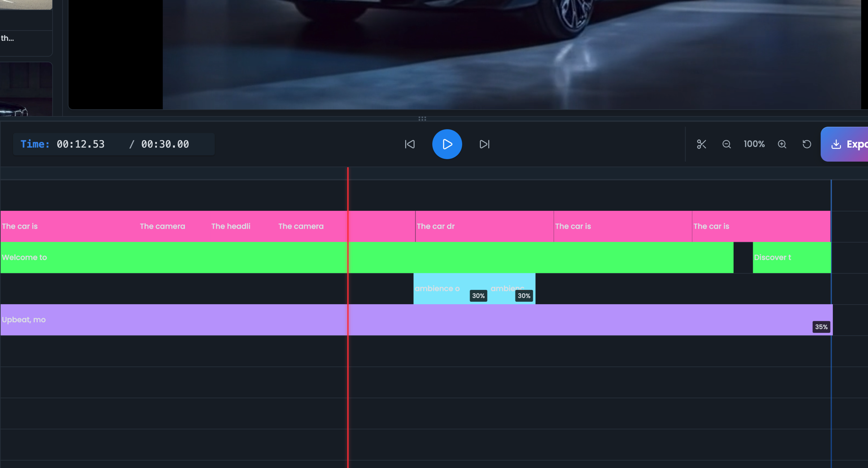This screenshot has width=868, height=468.
Task: Click the Export button
Action: 846,144
